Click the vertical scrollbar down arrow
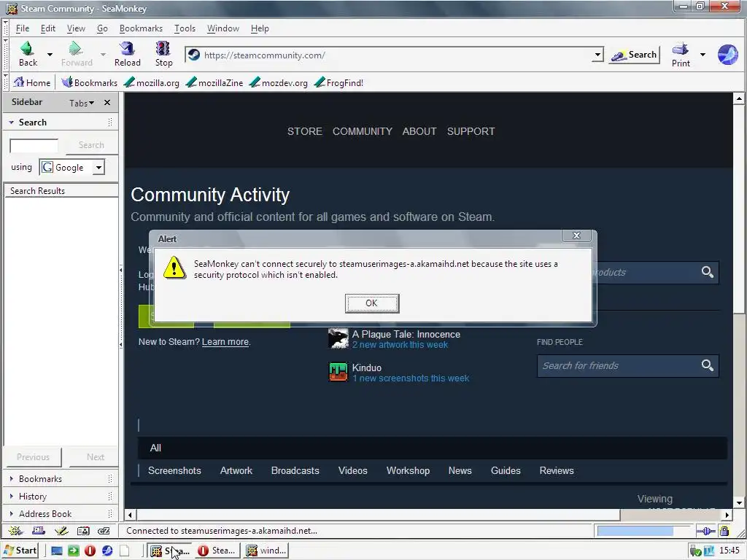The width and height of the screenshot is (747, 560). point(739,502)
